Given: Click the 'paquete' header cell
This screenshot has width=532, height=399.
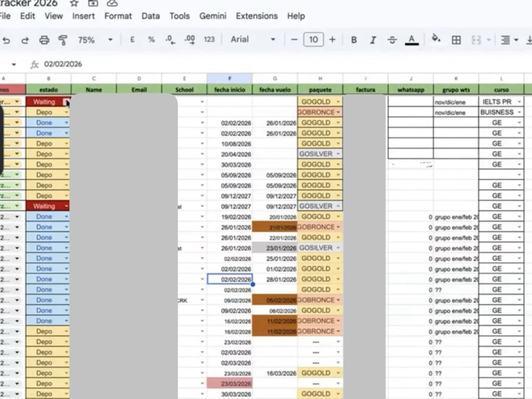Looking at the screenshot, I should click(x=320, y=89).
